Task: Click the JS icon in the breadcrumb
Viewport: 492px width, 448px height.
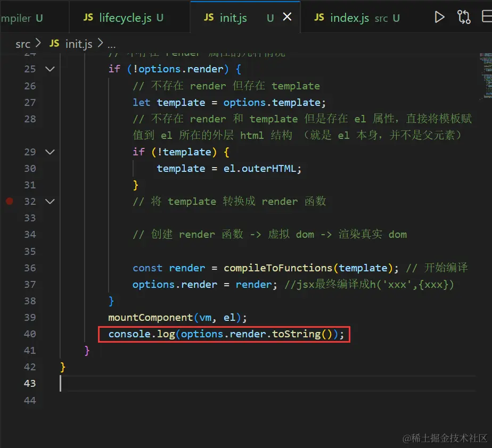Action: [54, 43]
